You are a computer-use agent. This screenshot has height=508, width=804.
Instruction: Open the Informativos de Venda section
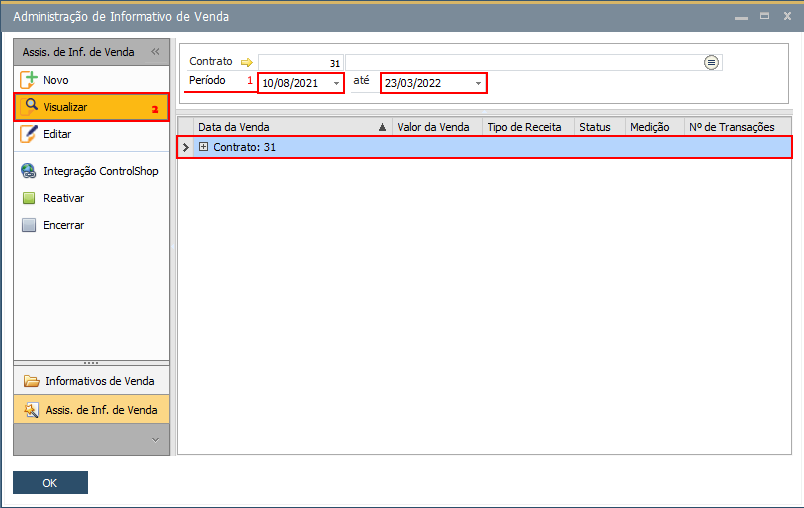click(91, 381)
